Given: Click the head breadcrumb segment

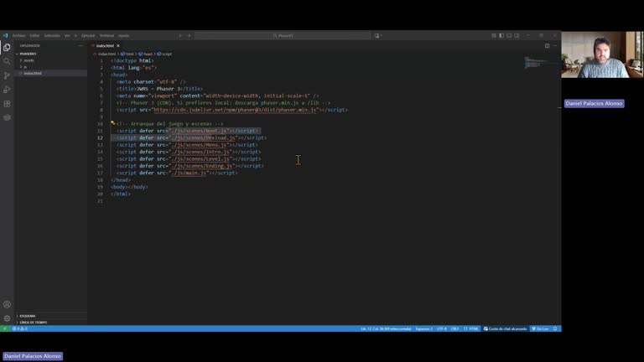Looking at the screenshot, I should pos(148,54).
